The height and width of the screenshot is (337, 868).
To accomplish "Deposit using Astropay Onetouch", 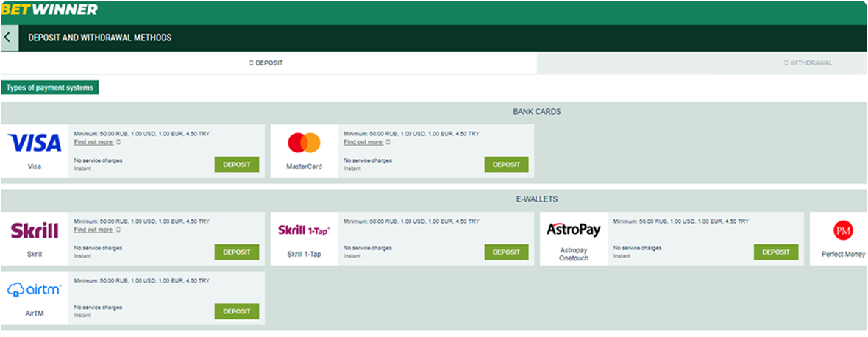I will tap(776, 252).
